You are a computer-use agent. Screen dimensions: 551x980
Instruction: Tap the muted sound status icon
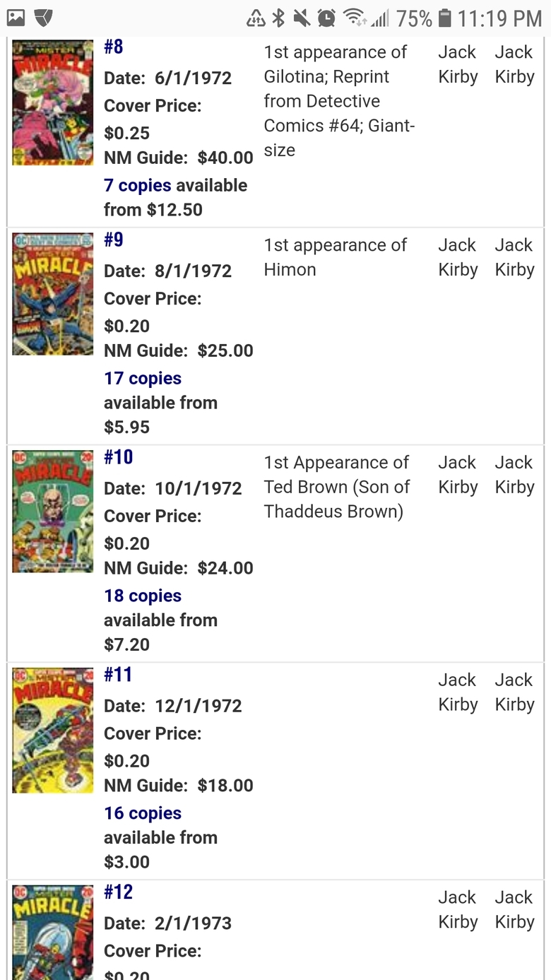pos(302,18)
